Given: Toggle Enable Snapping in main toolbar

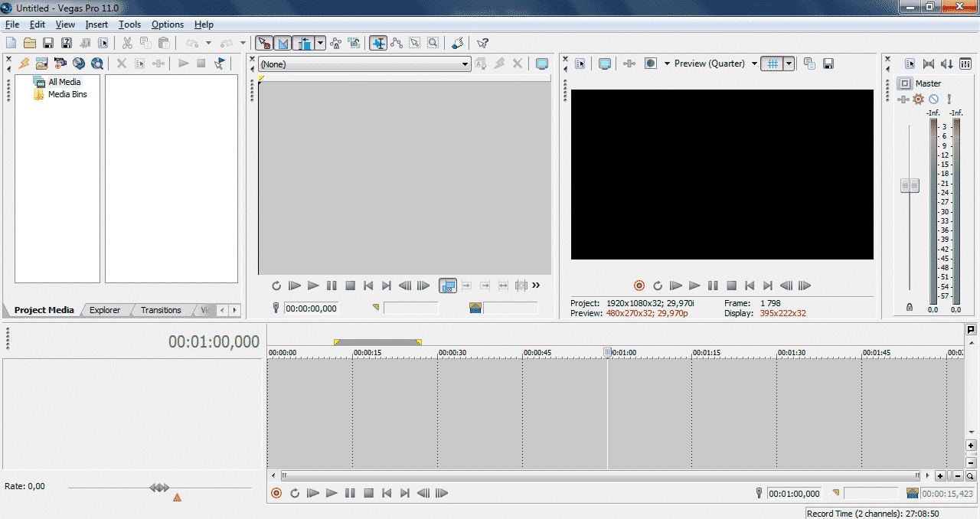Looking at the screenshot, I should [263, 44].
